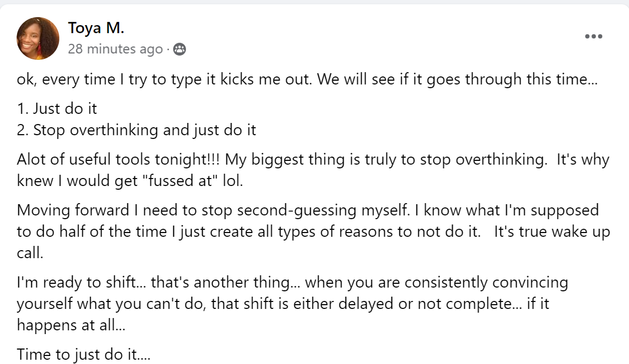The width and height of the screenshot is (629, 364).
Task: Click list item "1. Just do it"
Action: [57, 109]
